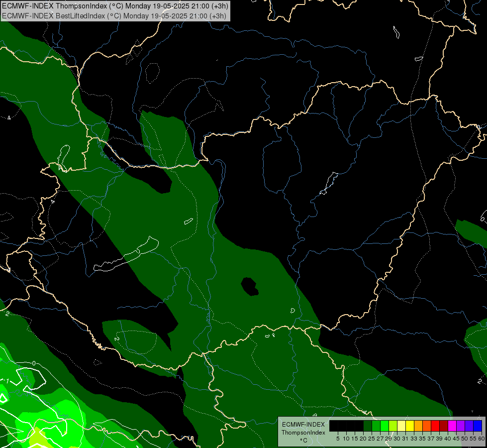Click legend tick label '27'

(380, 439)
